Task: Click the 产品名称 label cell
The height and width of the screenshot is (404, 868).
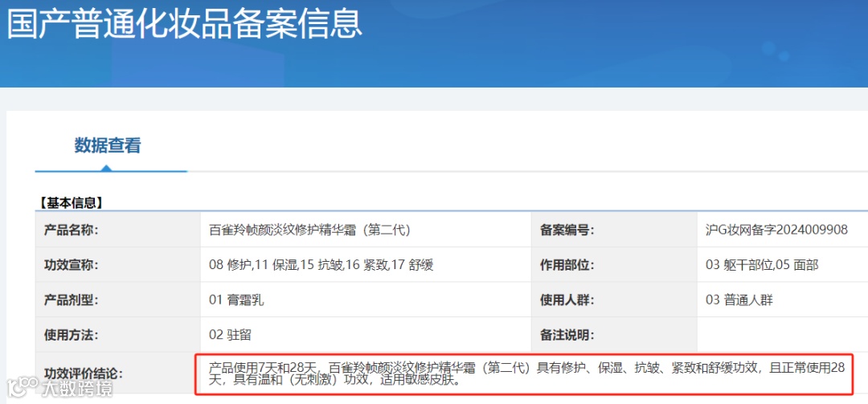Action: click(x=117, y=230)
